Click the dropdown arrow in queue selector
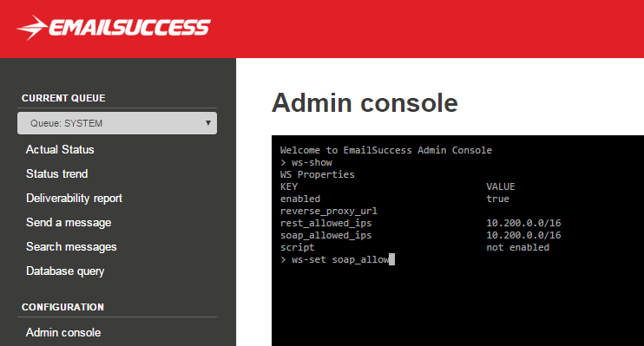The image size is (644, 346). point(208,123)
